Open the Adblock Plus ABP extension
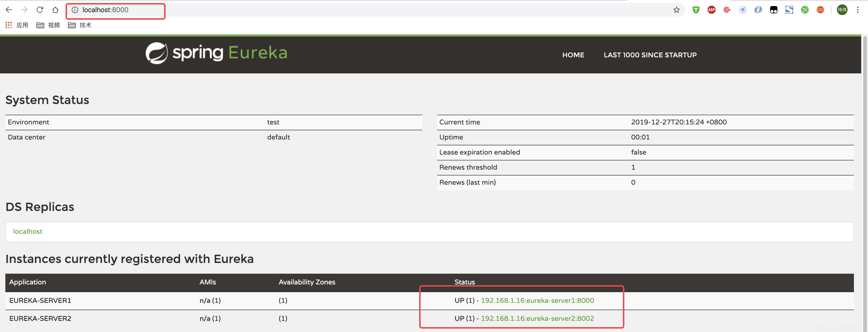This screenshot has height=332, width=868. tap(711, 10)
